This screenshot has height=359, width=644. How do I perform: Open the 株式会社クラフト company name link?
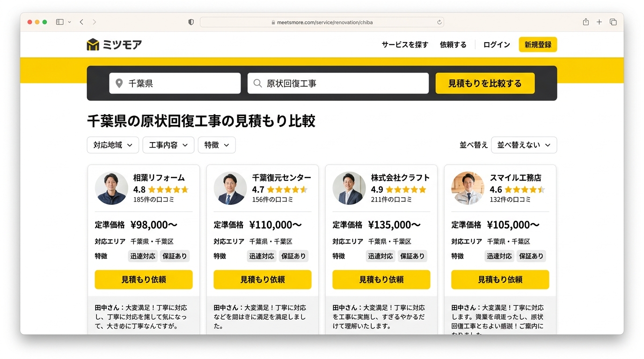(401, 178)
